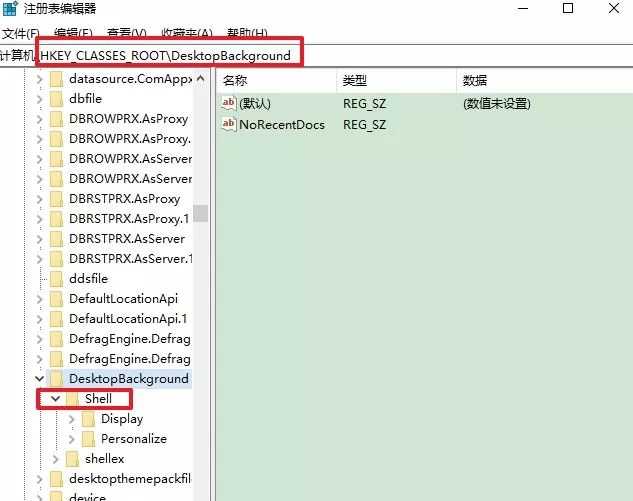Image resolution: width=633 pixels, height=501 pixels.
Task: Expand the DefaultLocationApi.1 key
Action: point(39,319)
